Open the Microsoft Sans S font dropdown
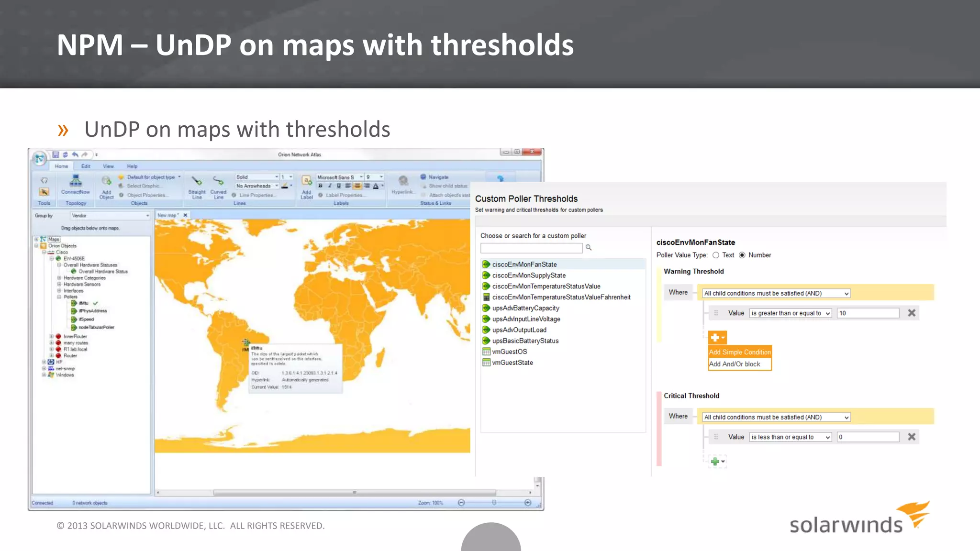Viewport: 980px width, 551px height. 340,177
